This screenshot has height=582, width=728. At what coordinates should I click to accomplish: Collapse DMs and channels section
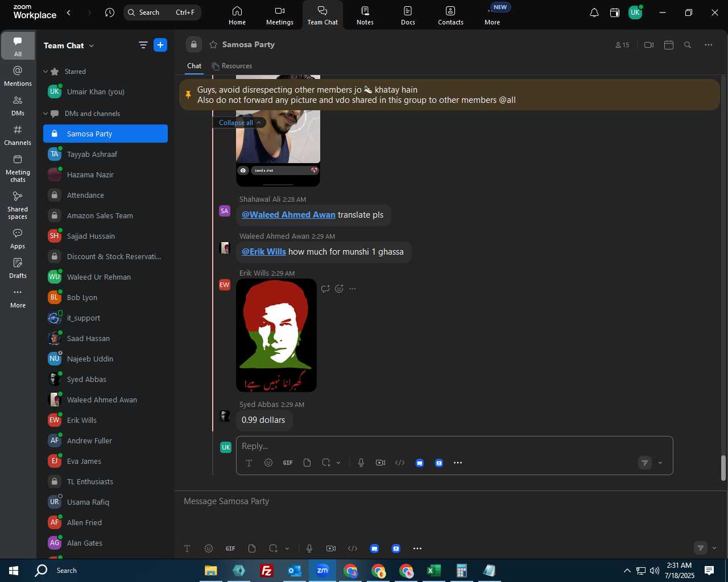45,114
